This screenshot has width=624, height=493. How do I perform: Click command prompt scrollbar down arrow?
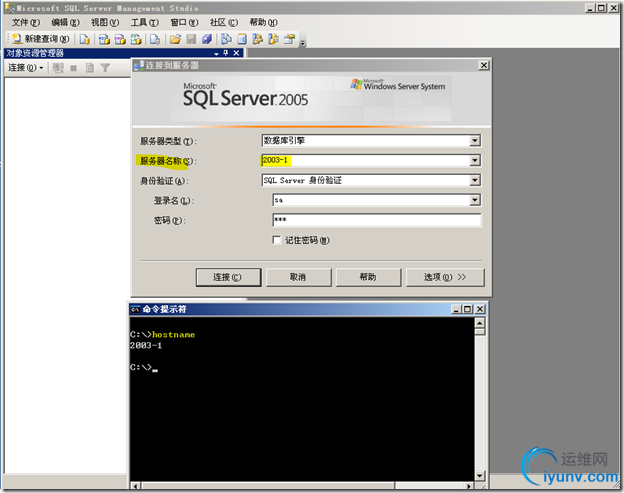click(480, 475)
